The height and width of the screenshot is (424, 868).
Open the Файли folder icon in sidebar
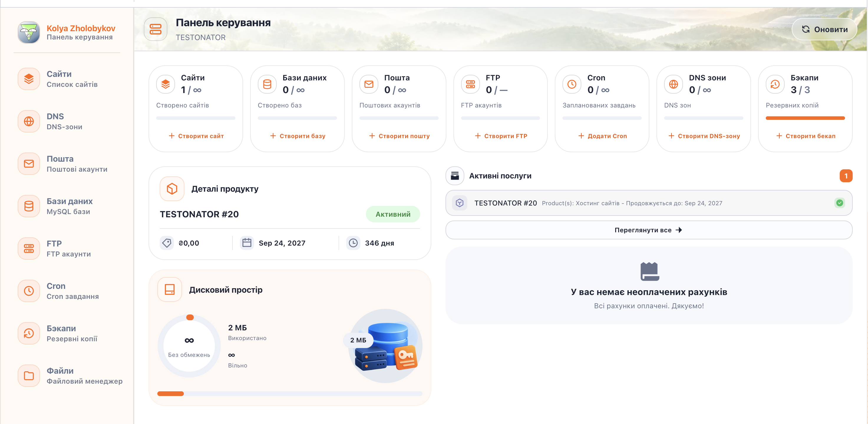(x=29, y=376)
